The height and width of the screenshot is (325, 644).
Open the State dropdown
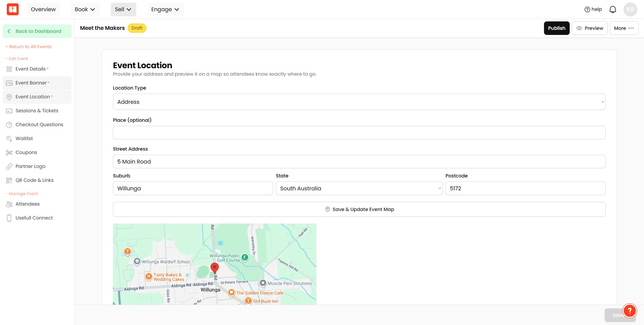[359, 188]
